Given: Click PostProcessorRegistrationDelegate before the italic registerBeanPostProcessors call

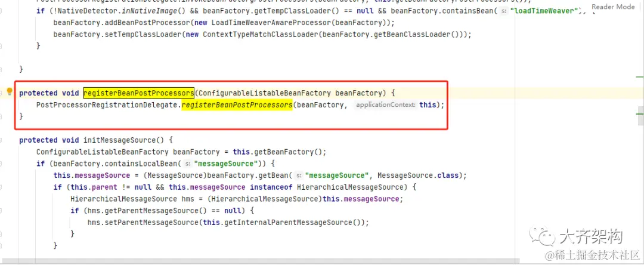Looking at the screenshot, I should 107,105.
